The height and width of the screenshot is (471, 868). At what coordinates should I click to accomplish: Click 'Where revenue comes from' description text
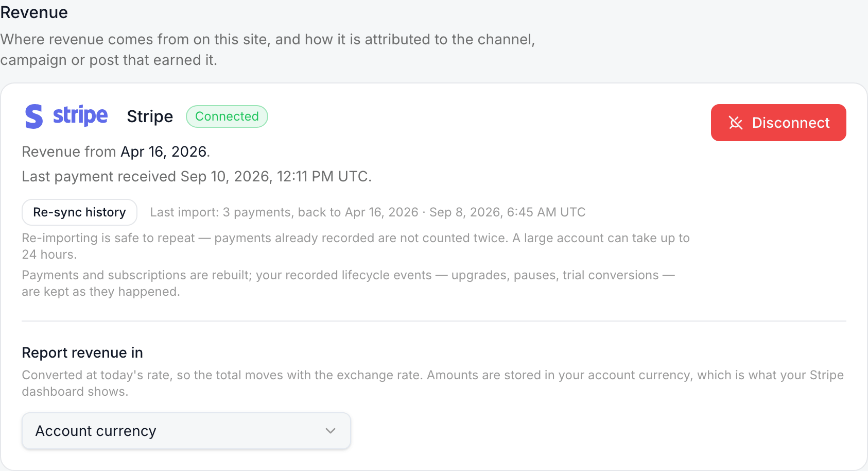point(268,49)
